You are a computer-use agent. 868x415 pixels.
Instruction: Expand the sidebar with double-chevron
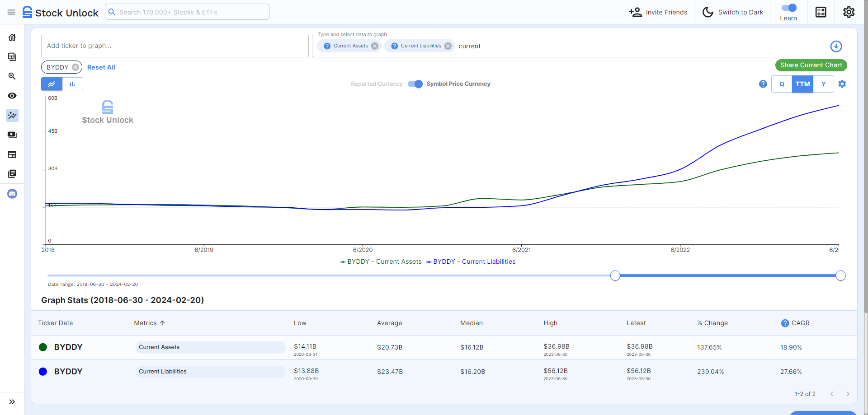pyautogui.click(x=12, y=402)
